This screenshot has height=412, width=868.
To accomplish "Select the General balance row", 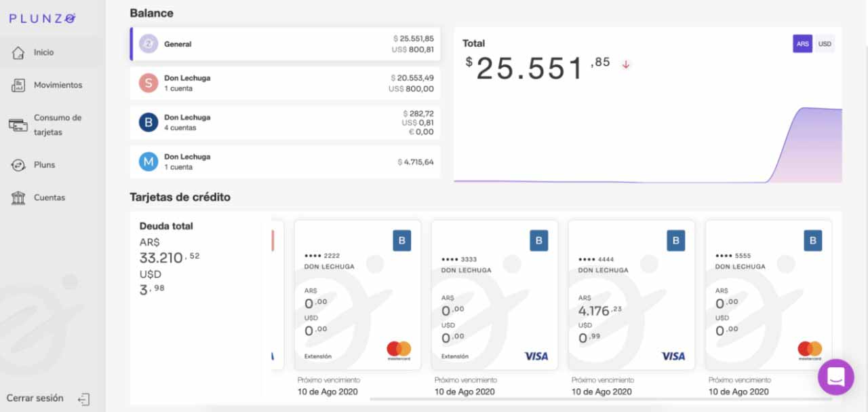I will tap(285, 44).
